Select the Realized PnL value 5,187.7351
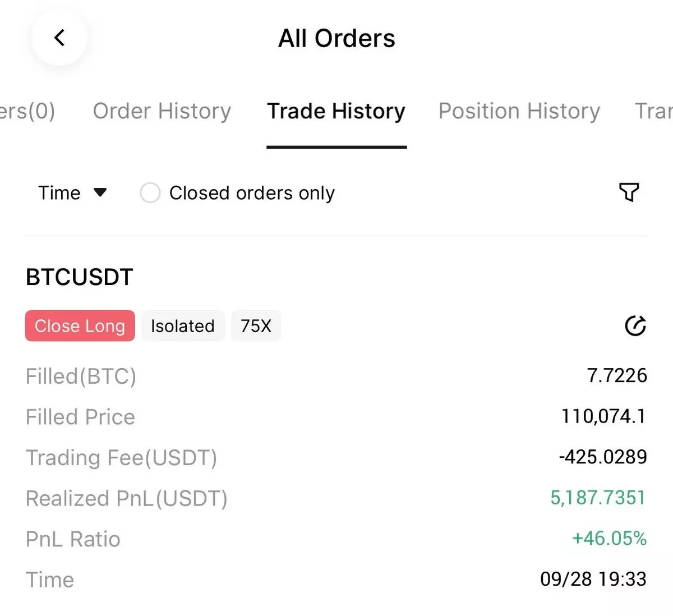The image size is (673, 616). (598, 498)
